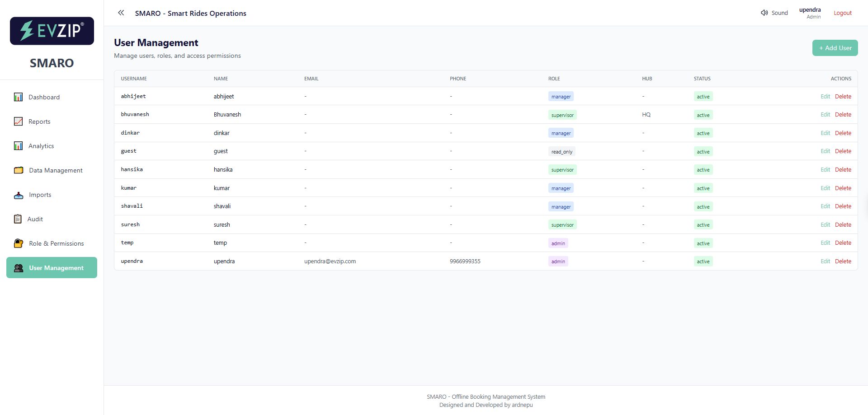
Task: Switch to the User Management section
Action: [52, 267]
